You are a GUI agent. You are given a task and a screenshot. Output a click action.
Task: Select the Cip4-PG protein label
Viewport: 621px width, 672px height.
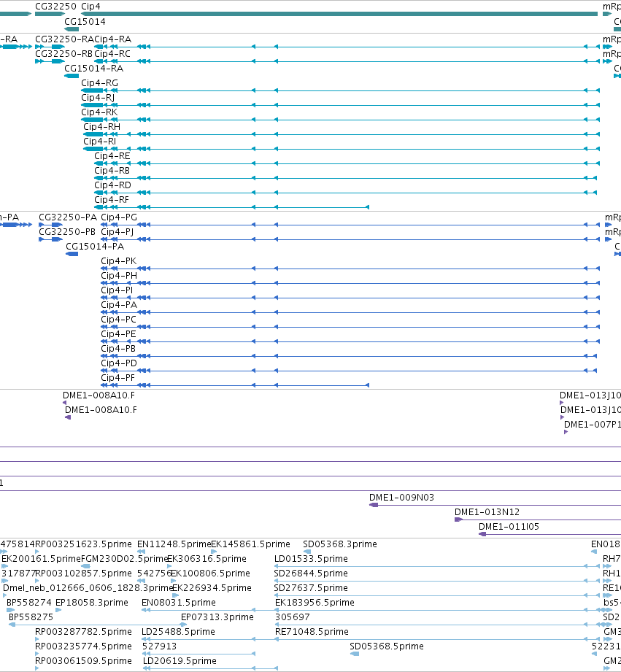click(x=119, y=217)
